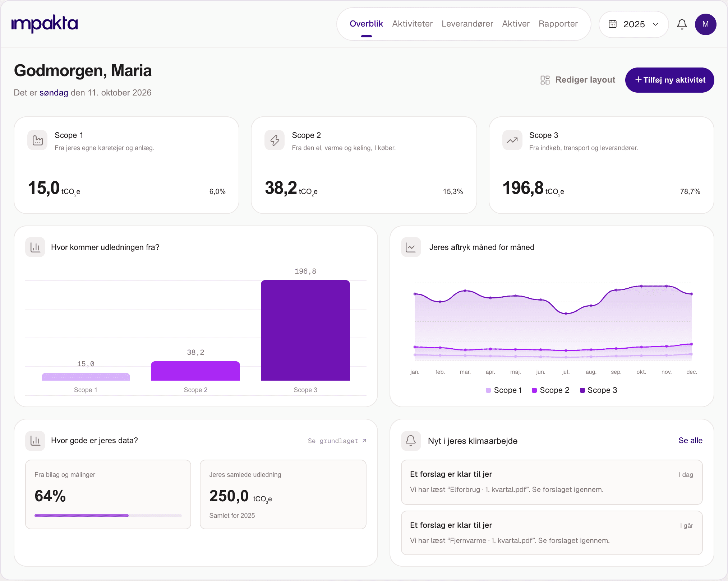Click 'Samlet for 2025' text
This screenshot has width=728, height=581.
(232, 516)
